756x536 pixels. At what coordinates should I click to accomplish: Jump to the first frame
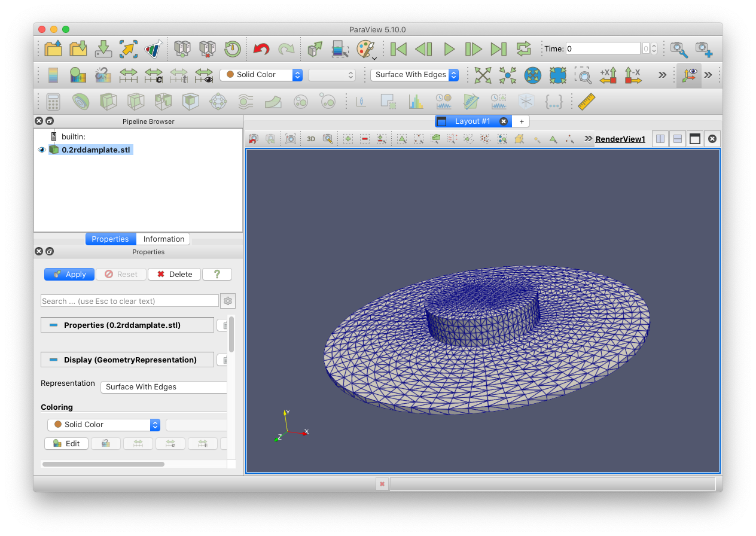point(399,48)
